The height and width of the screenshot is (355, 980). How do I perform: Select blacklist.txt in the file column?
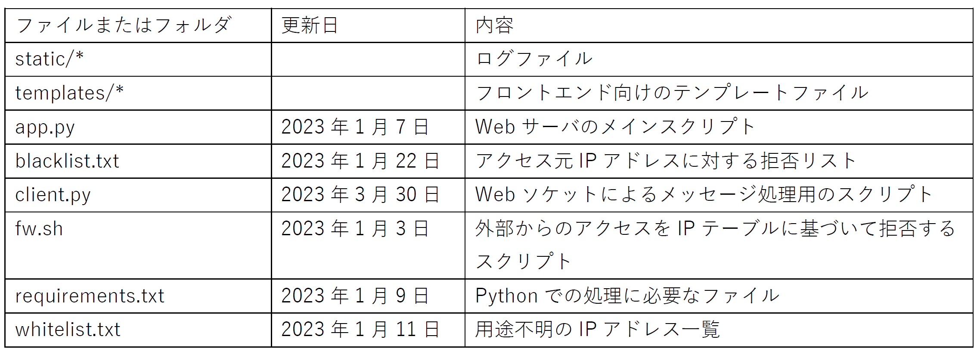click(67, 161)
